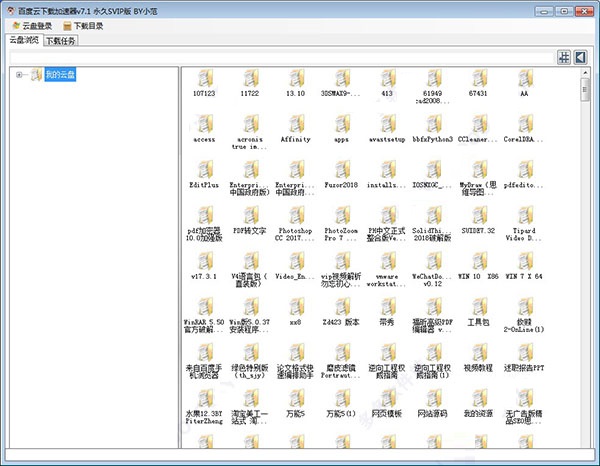Switch to the 云盘浏览 tab
Screen dimensions: 600x466
[x=22, y=42]
